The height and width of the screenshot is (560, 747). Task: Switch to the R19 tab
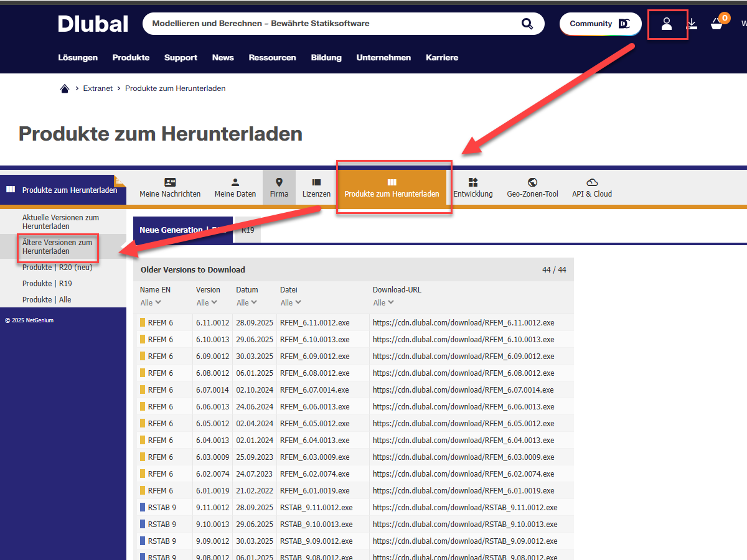tap(247, 230)
